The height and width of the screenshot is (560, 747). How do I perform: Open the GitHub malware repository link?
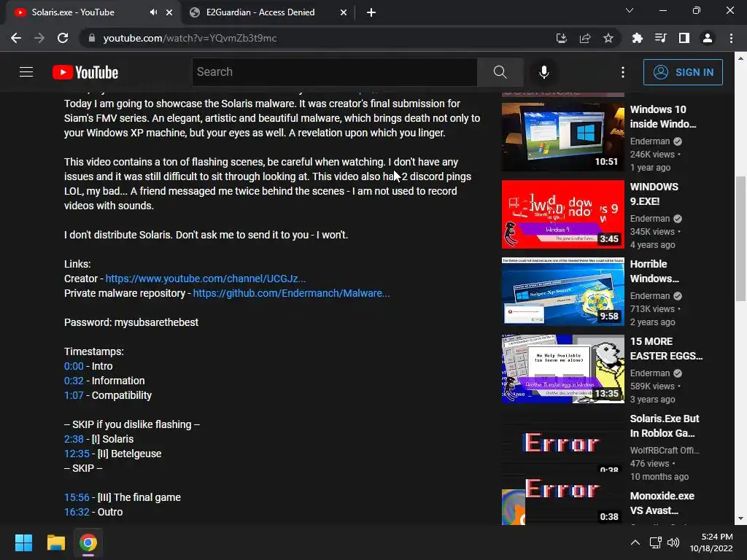[291, 293]
